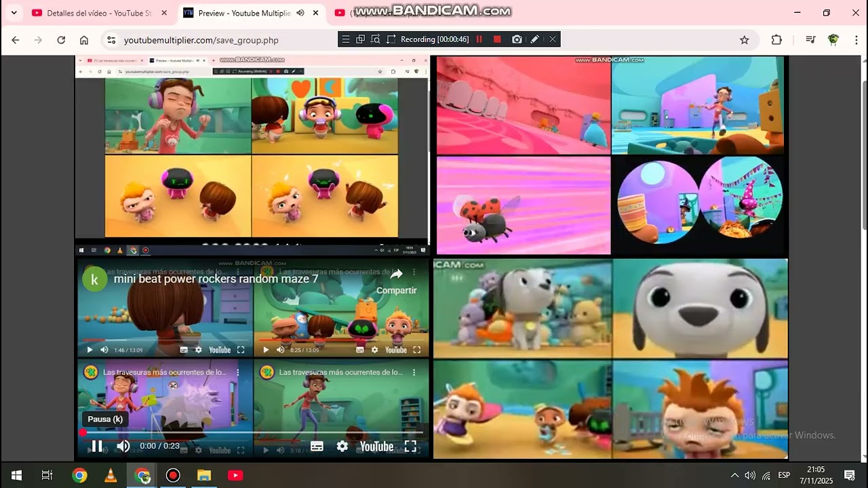This screenshot has width=868, height=488.
Task: Stop the Bandicam recording with red square
Action: pos(497,39)
